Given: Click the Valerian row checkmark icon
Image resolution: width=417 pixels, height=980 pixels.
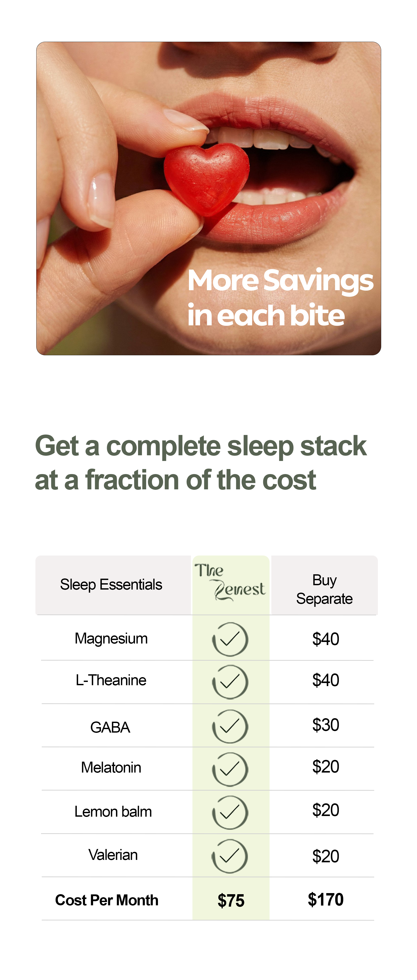Looking at the screenshot, I should [230, 856].
